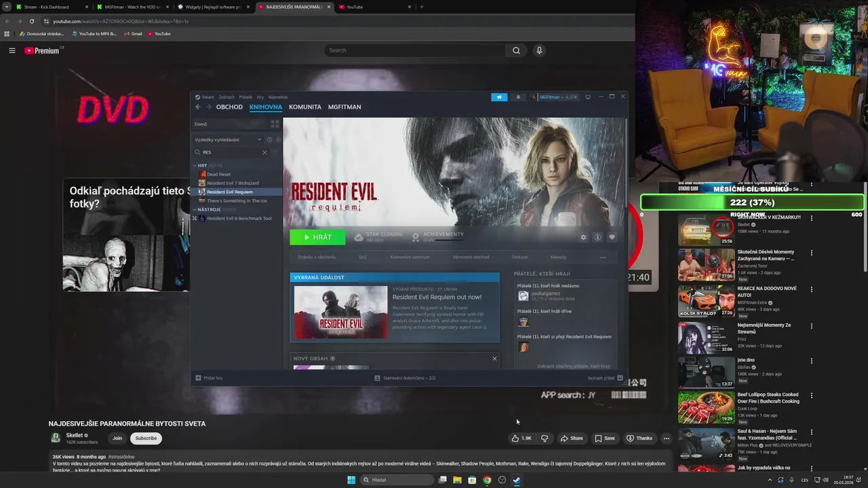Open the Hry menu
This screenshot has height=488, width=868.
point(260,97)
